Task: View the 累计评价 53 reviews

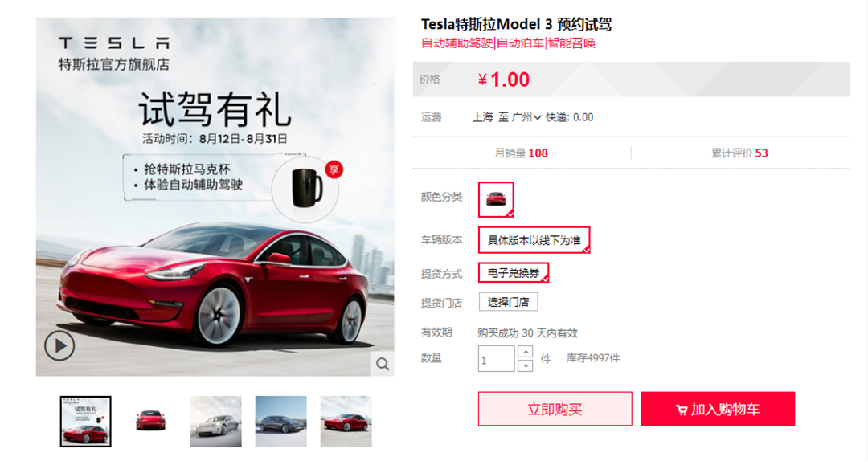Action: click(x=739, y=153)
